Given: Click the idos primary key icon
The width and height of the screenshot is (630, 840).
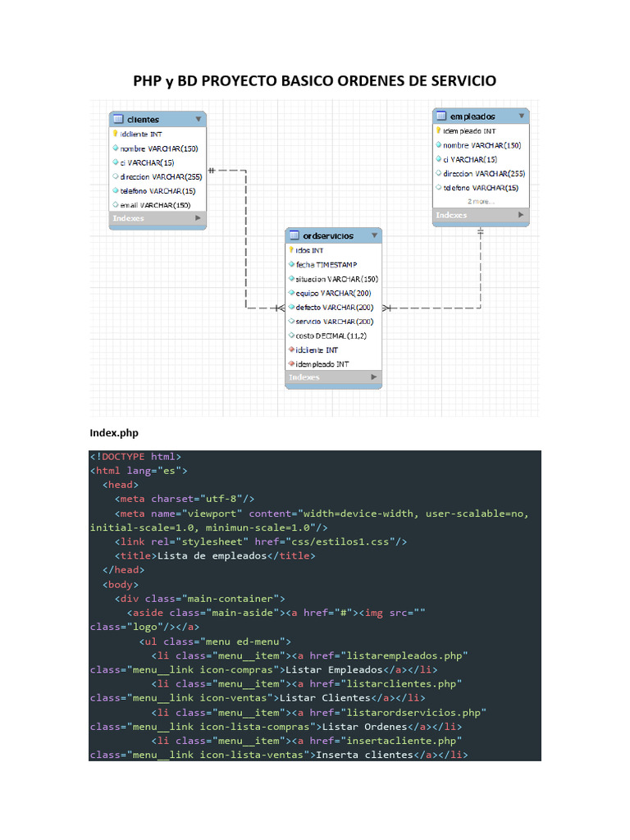Looking at the screenshot, I should pos(291,249).
